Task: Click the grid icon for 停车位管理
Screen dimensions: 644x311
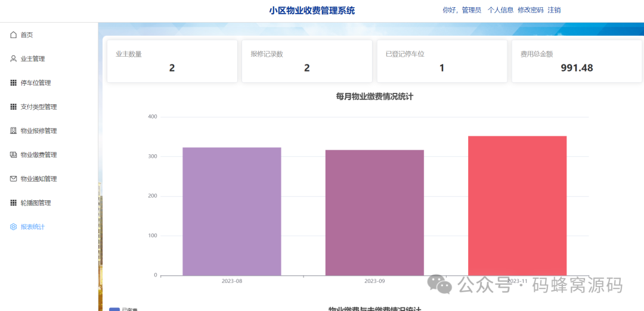Action: point(13,83)
